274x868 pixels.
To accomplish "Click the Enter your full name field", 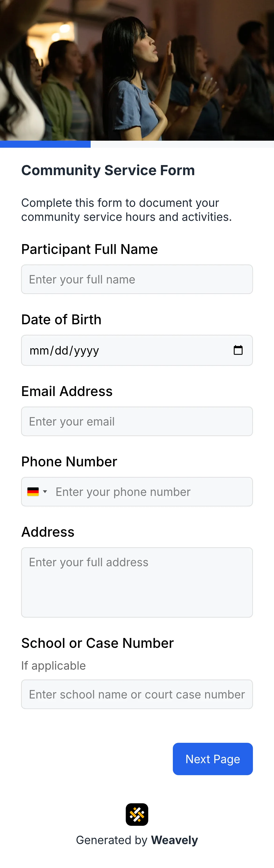I will (x=137, y=279).
